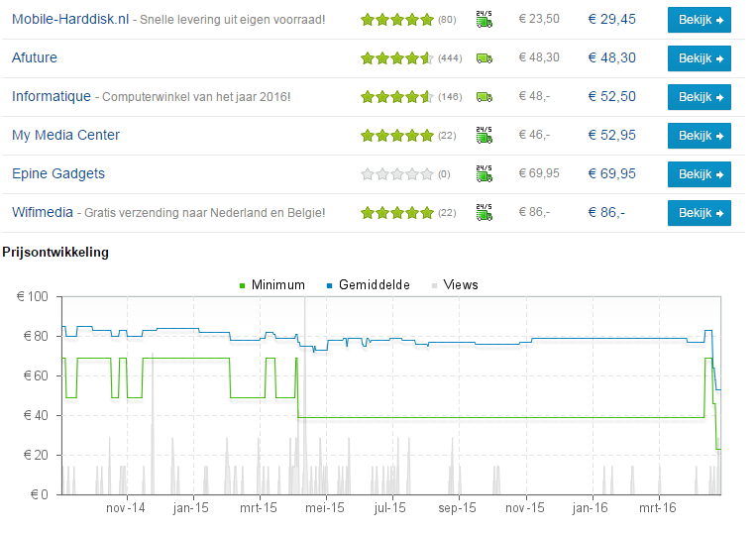
Task: Click empty star rating of Epine Gadgets
Action: coord(397,174)
